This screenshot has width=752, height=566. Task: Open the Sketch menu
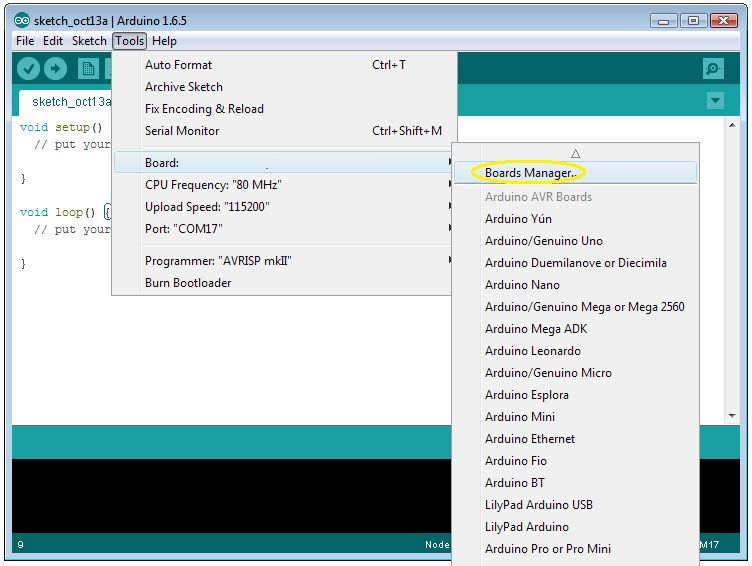tap(89, 41)
